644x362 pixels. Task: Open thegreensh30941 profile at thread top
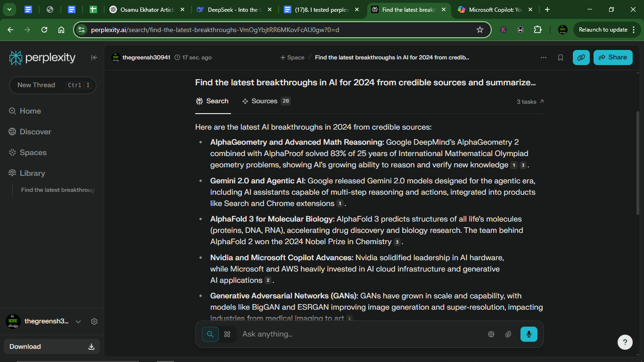pos(141,58)
